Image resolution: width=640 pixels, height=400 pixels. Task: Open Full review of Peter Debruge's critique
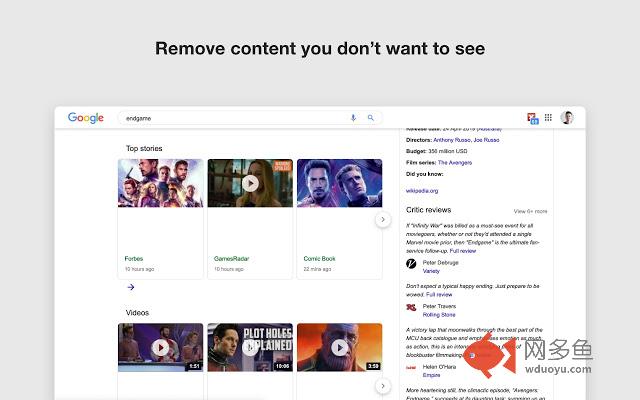463,251
